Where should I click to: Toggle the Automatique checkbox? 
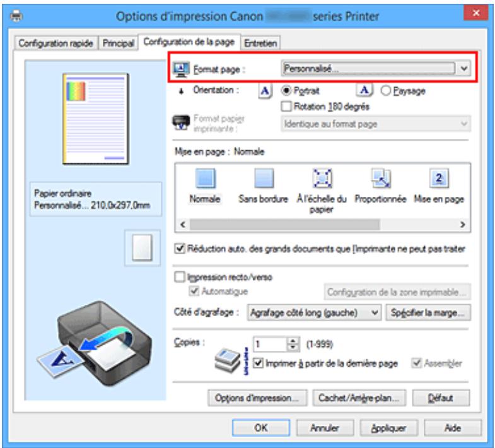tap(194, 291)
